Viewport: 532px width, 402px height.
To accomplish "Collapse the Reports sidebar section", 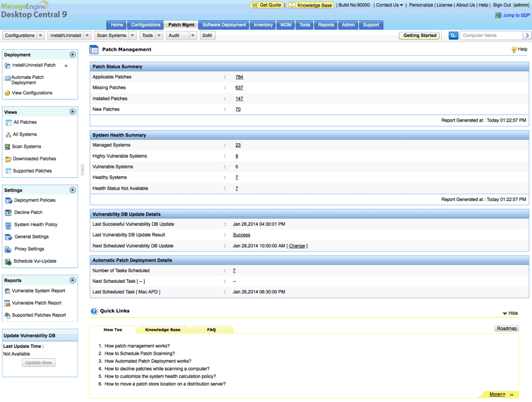I will point(73,280).
